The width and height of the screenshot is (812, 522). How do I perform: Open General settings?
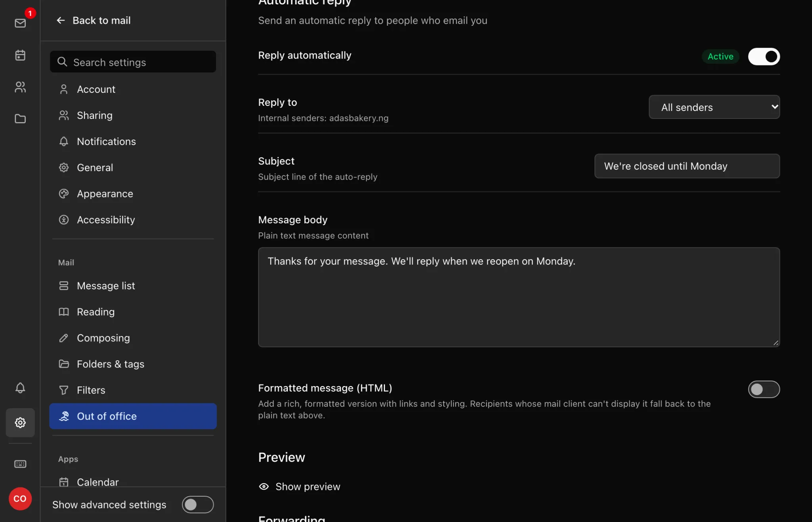(133, 168)
